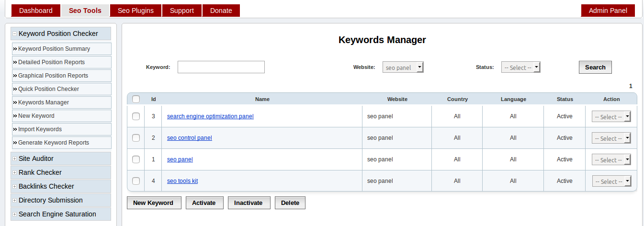
Task: Open the seo panel keyword link
Action: pyautogui.click(x=180, y=159)
